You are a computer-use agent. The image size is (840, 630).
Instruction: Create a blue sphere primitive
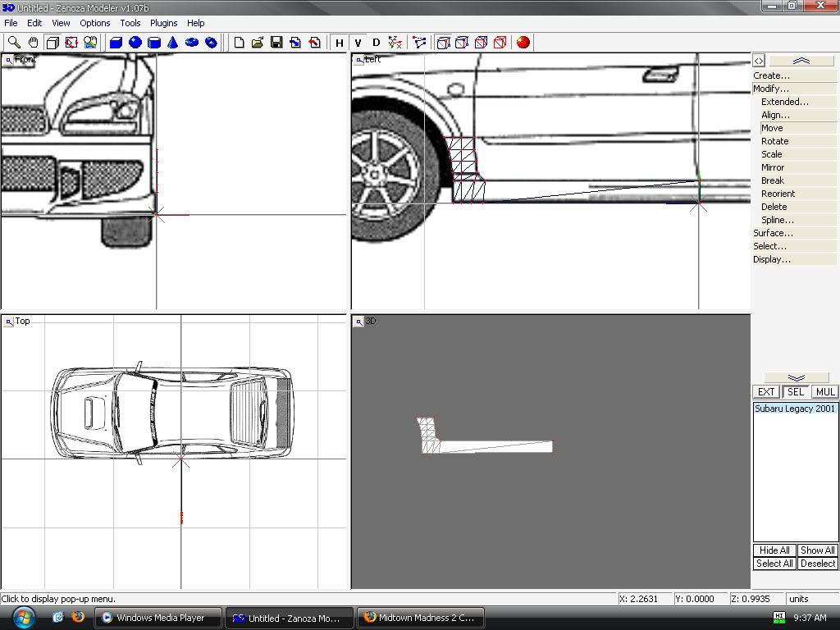click(135, 43)
